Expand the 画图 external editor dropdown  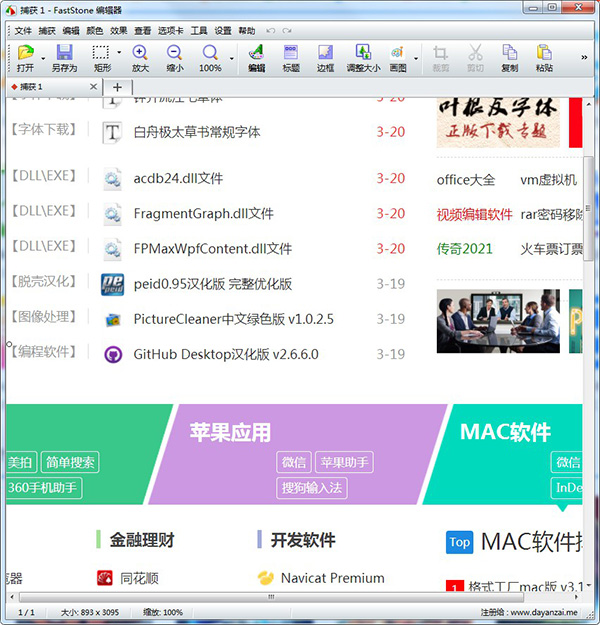(x=416, y=59)
